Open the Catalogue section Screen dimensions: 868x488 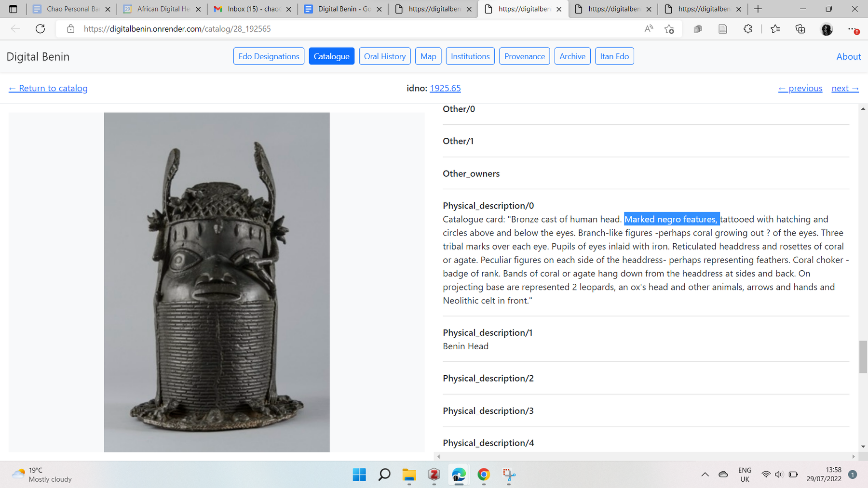332,56
